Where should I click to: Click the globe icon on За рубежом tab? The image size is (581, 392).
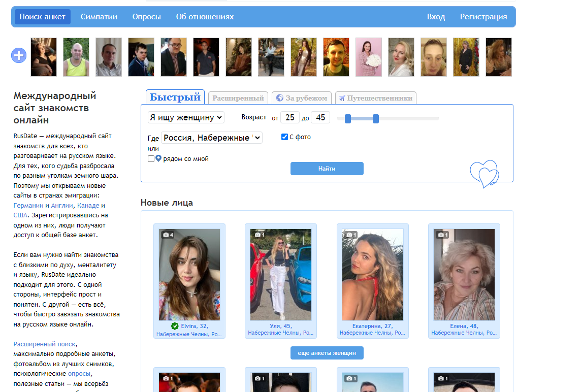coord(280,98)
